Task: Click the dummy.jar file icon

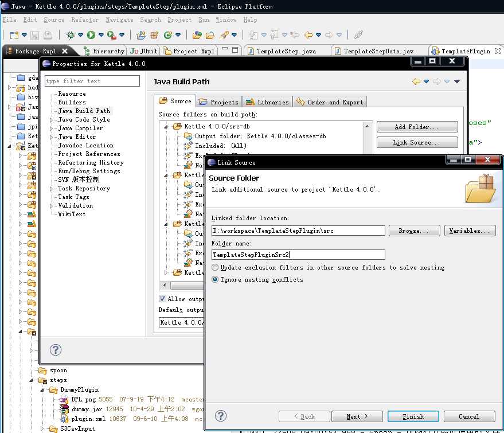Action: (64, 409)
